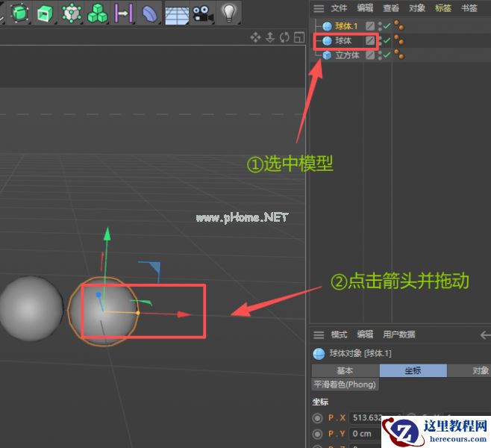491x448 pixels.
Task: Click the P.Y value field 0 cm
Action: [366, 434]
